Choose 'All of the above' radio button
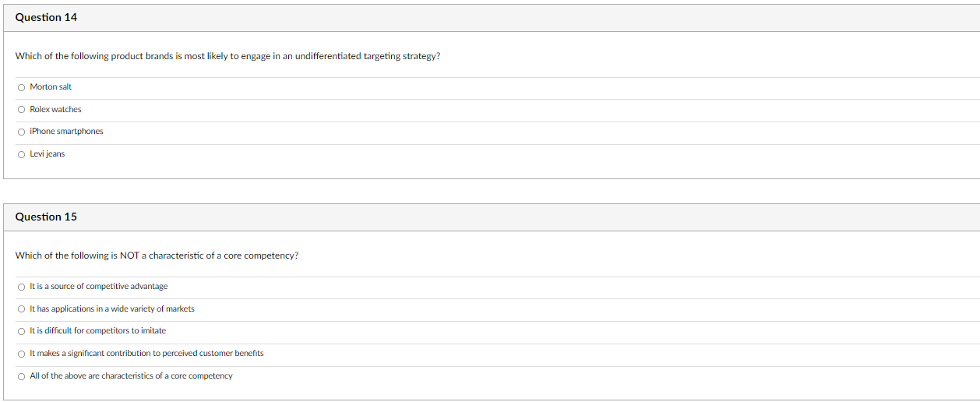 coord(22,376)
